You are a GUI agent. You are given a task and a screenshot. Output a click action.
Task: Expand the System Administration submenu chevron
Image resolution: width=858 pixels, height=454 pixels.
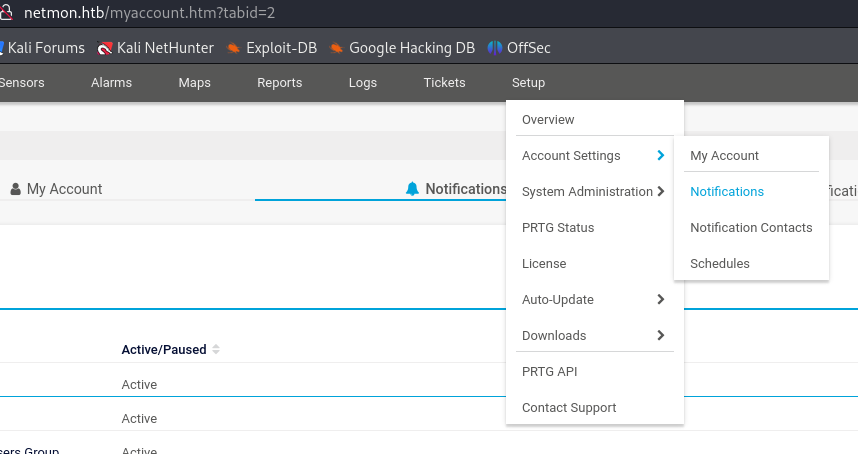(x=660, y=191)
